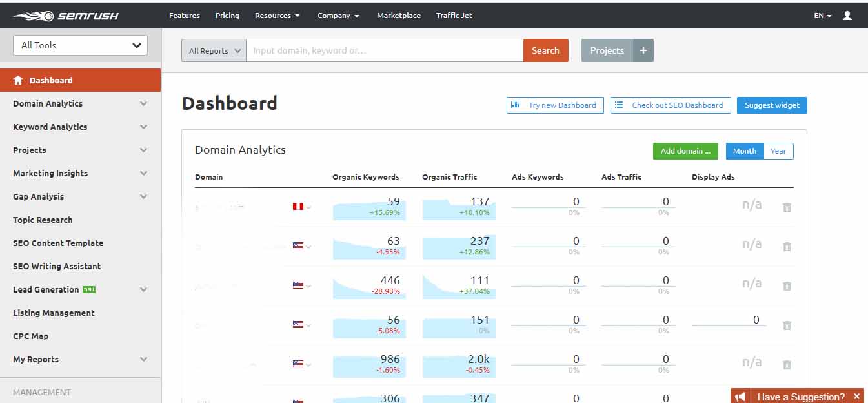The width and height of the screenshot is (868, 403).
Task: Click the US flag in the 56 keywords row
Action: coord(298,324)
